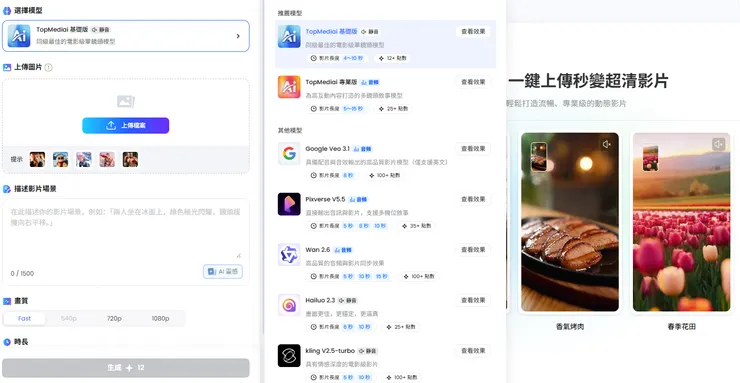Mute icon on 春季花田 video card
The width and height of the screenshot is (740, 383).
[718, 144]
